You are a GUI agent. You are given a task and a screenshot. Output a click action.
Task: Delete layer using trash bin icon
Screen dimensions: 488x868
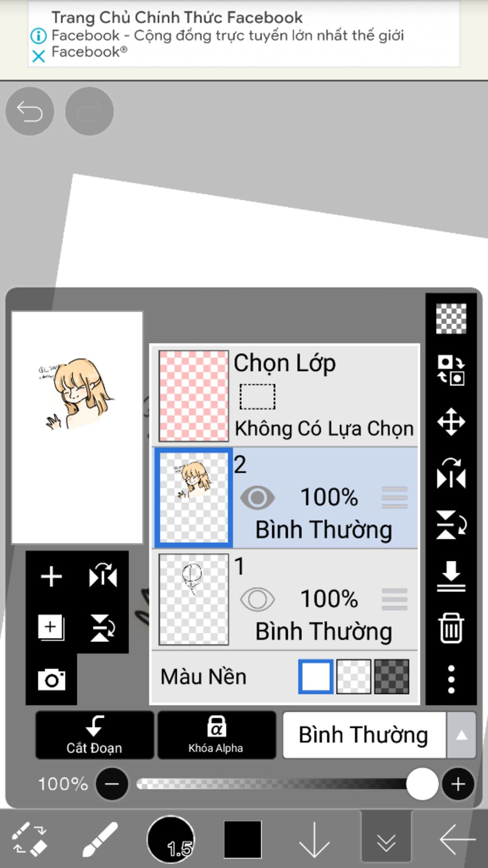click(451, 628)
